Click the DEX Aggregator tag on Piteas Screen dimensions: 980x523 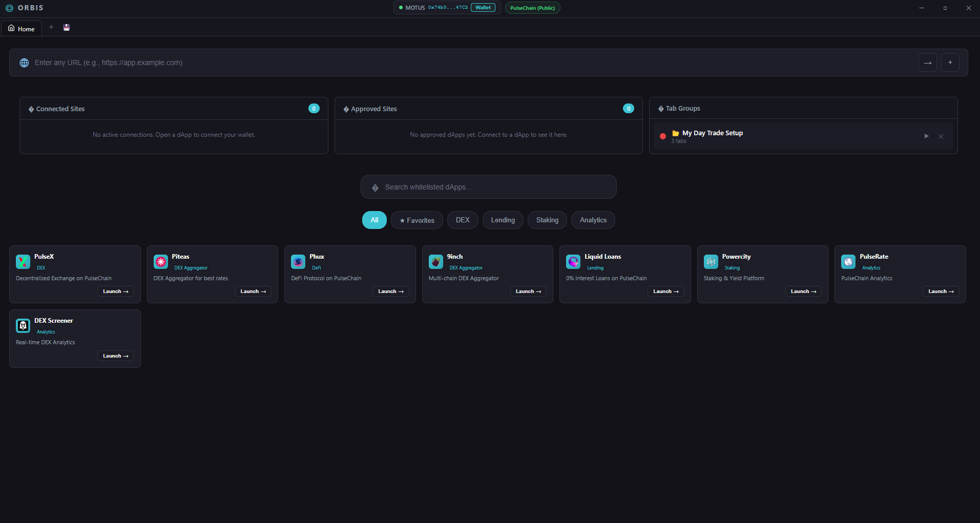click(x=191, y=268)
